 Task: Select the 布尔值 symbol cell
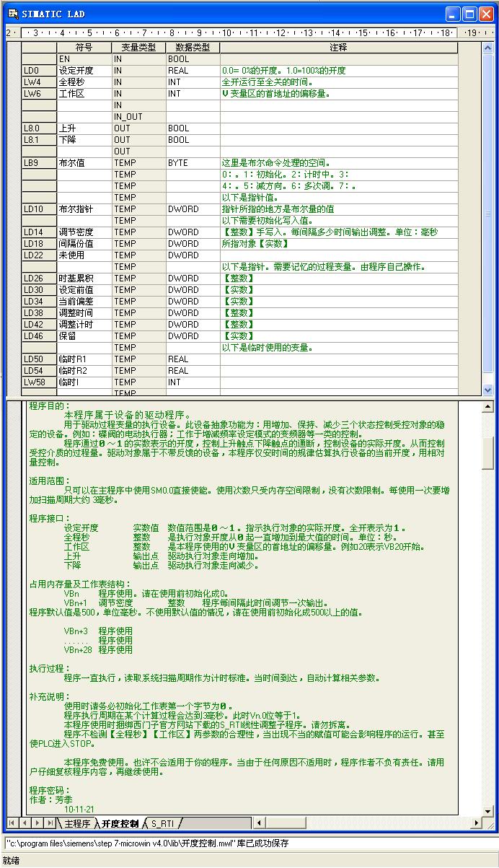coord(84,163)
